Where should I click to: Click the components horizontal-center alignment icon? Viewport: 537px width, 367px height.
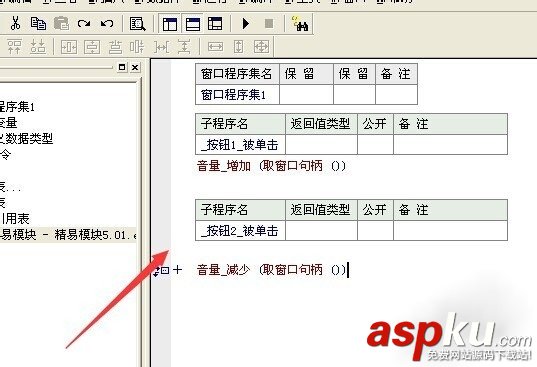point(137,47)
